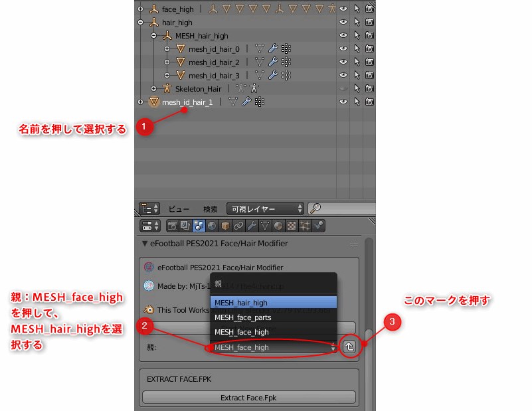Image resolution: width=532 pixels, height=411 pixels.
Task: Expand the mesh_id_hair_2 tree item
Action: pyautogui.click(x=168, y=62)
